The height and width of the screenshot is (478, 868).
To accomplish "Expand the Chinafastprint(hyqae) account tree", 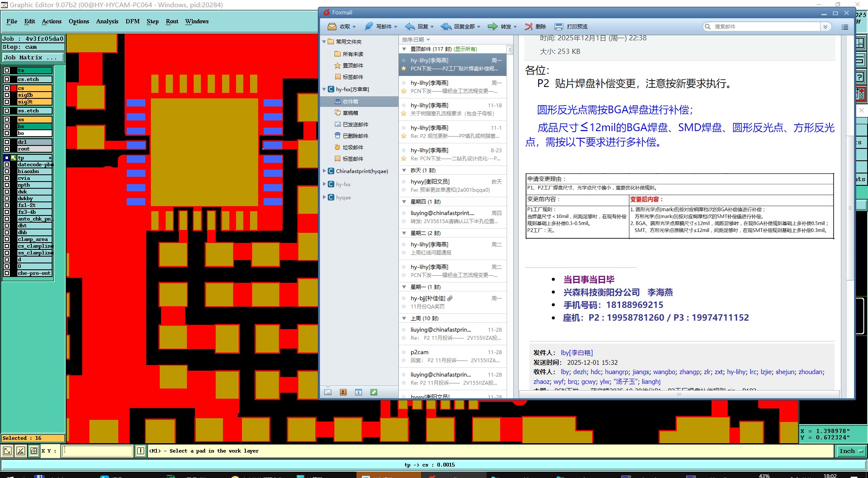I will [x=324, y=171].
